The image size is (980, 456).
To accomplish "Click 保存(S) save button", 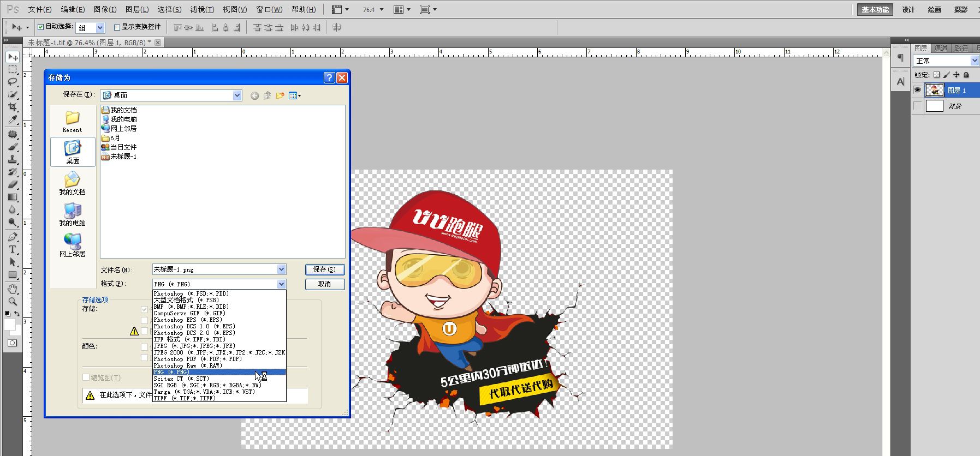I will [324, 269].
